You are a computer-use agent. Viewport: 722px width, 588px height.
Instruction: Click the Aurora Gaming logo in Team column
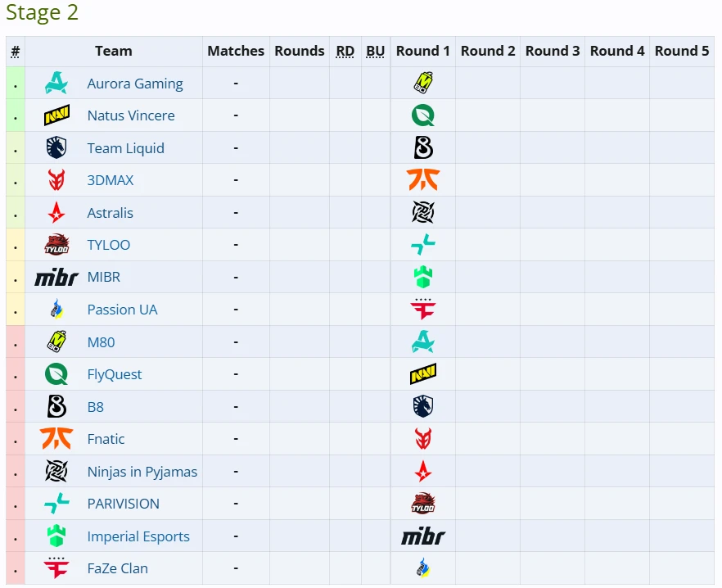coord(56,84)
